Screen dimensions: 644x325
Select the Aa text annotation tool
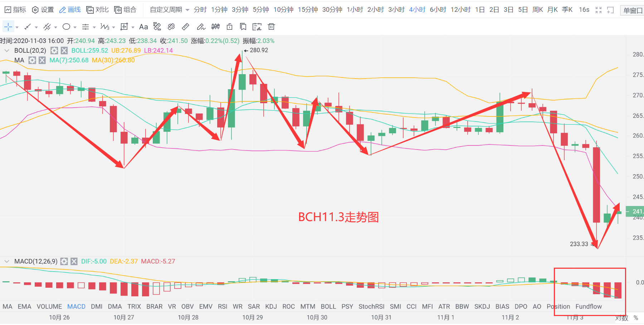[143, 27]
